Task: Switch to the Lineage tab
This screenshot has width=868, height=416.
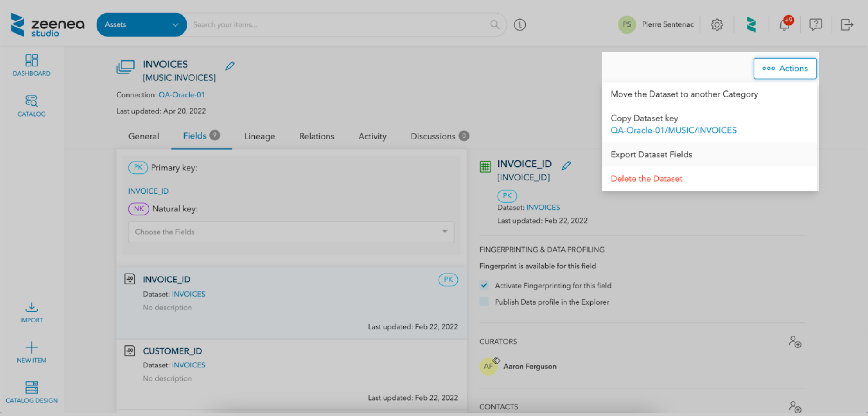Action: pyautogui.click(x=259, y=136)
